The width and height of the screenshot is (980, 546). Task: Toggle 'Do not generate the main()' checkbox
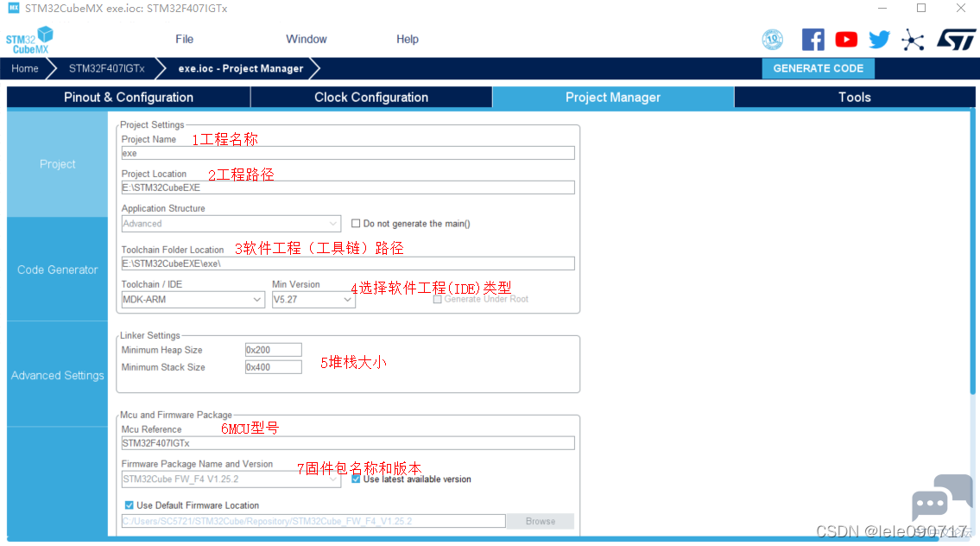tap(356, 223)
